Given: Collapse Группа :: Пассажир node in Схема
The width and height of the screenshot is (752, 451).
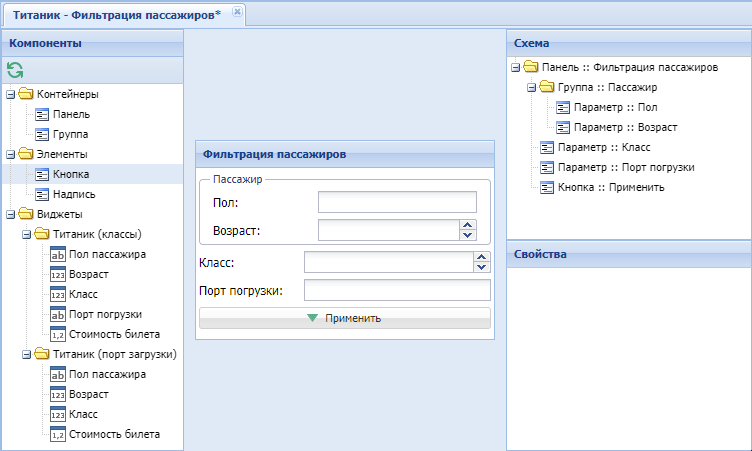Looking at the screenshot, I should pyautogui.click(x=531, y=87).
